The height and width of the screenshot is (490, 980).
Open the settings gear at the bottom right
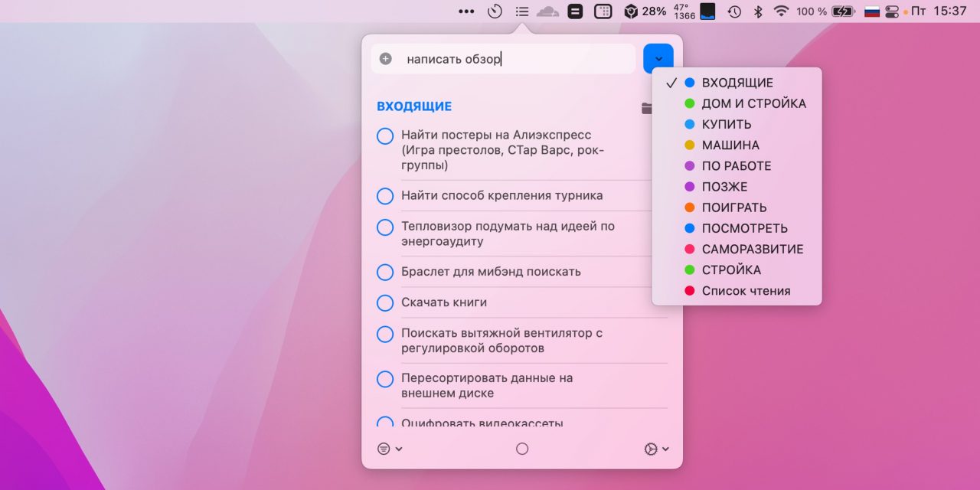pos(652,449)
